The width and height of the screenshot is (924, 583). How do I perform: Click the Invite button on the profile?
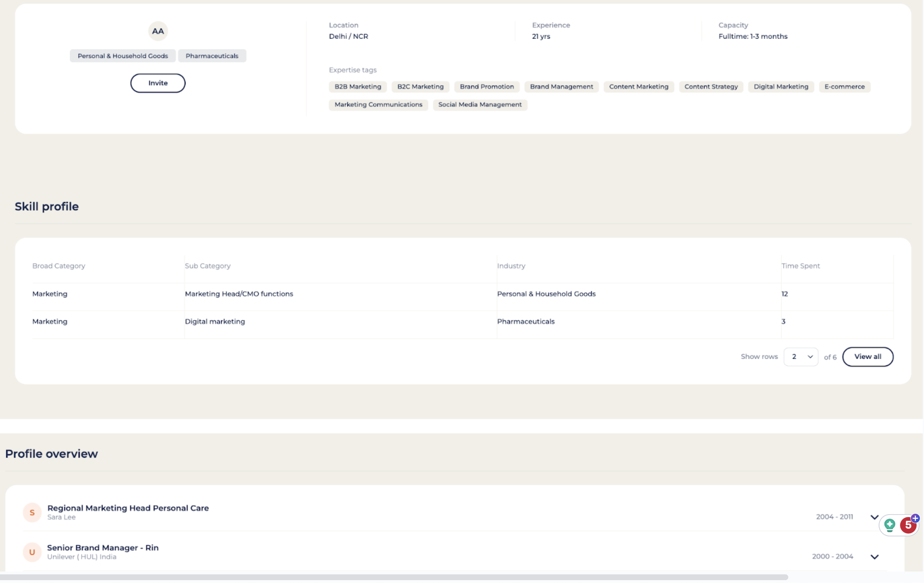click(157, 82)
